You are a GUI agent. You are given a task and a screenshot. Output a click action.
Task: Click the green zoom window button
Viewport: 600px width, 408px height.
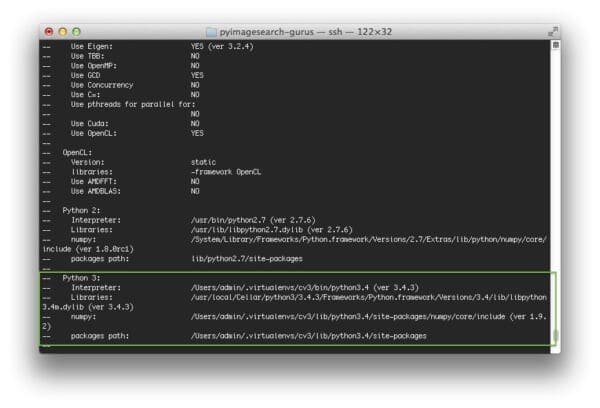pyautogui.click(x=77, y=32)
